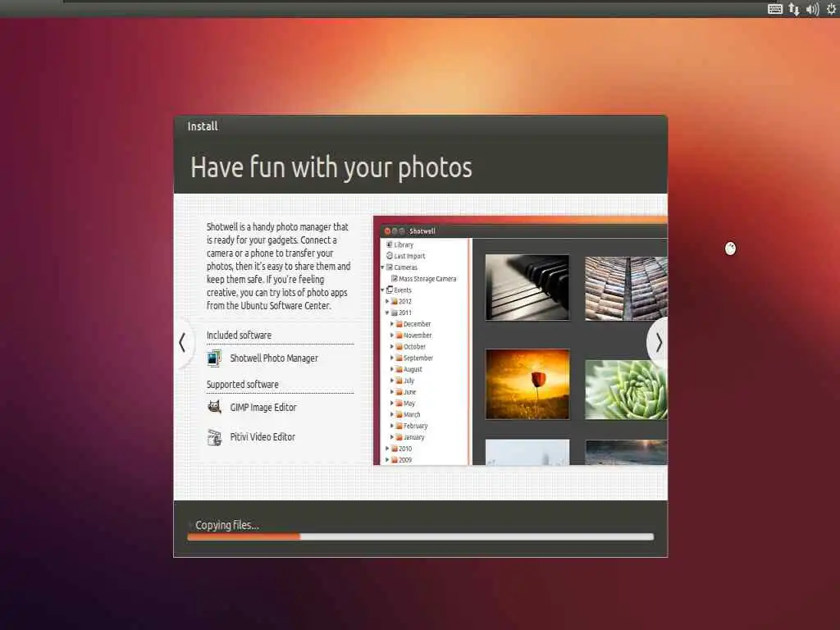The width and height of the screenshot is (840, 630).
Task: Click the Have fun with your photos heading
Action: click(x=331, y=167)
